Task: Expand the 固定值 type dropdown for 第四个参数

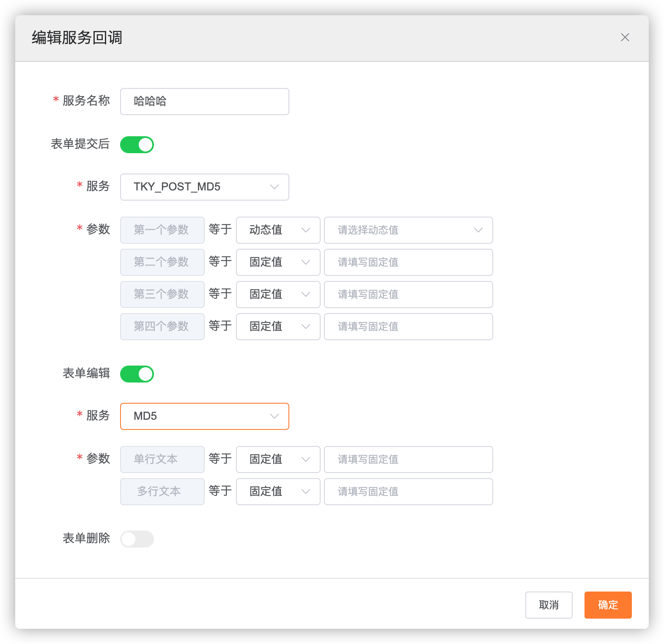Action: [x=278, y=327]
